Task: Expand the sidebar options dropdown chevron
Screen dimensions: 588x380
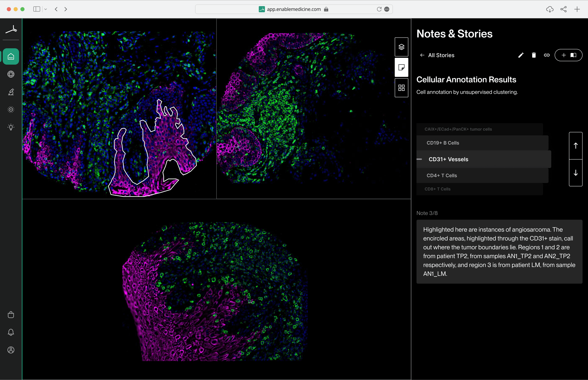Action: [45, 9]
